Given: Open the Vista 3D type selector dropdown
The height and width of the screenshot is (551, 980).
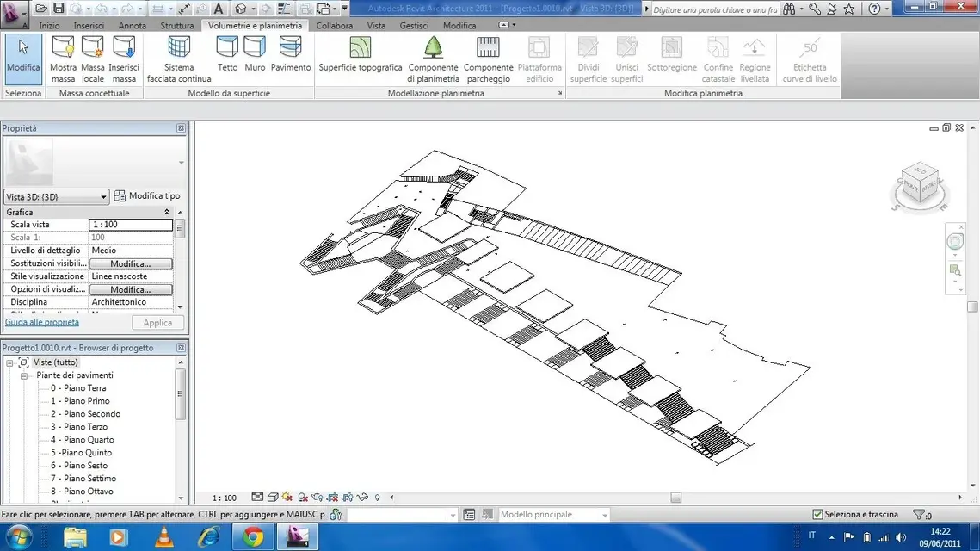Looking at the screenshot, I should click(56, 196).
